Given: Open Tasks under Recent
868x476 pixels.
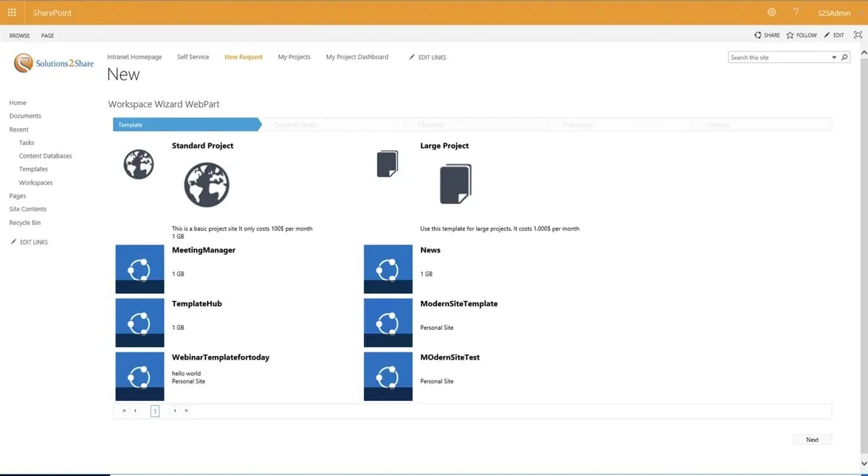Looking at the screenshot, I should click(27, 143).
